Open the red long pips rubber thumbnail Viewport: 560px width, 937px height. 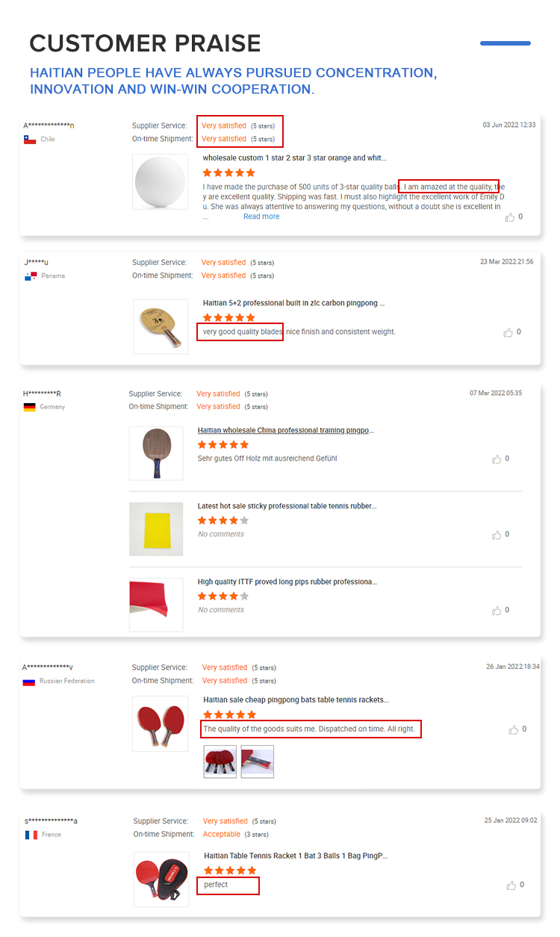155,604
